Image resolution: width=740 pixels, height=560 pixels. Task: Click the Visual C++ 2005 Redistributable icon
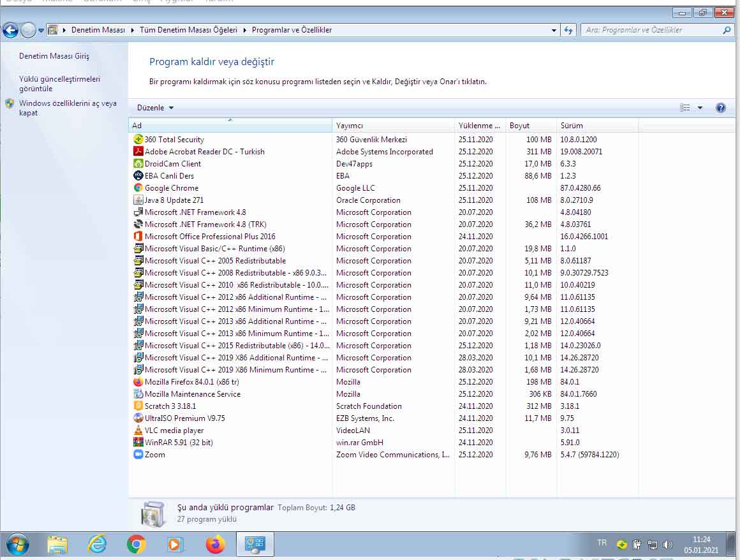tap(138, 260)
